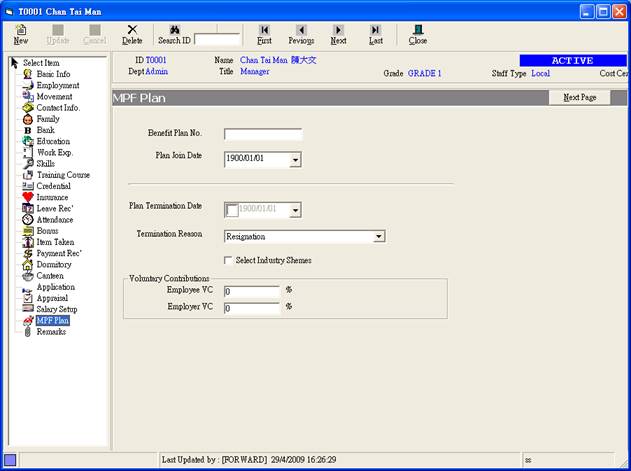This screenshot has height=471, width=631.
Task: Click the New record toolbar icon
Action: click(20, 30)
